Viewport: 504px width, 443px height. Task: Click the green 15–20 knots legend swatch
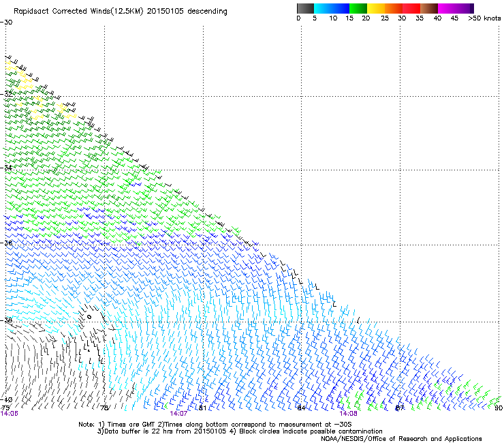pos(358,8)
